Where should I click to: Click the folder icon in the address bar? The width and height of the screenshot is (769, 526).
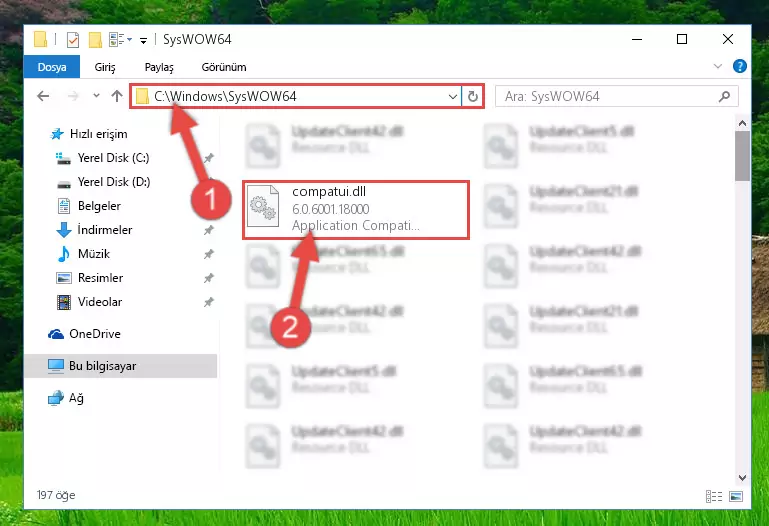tap(142, 96)
